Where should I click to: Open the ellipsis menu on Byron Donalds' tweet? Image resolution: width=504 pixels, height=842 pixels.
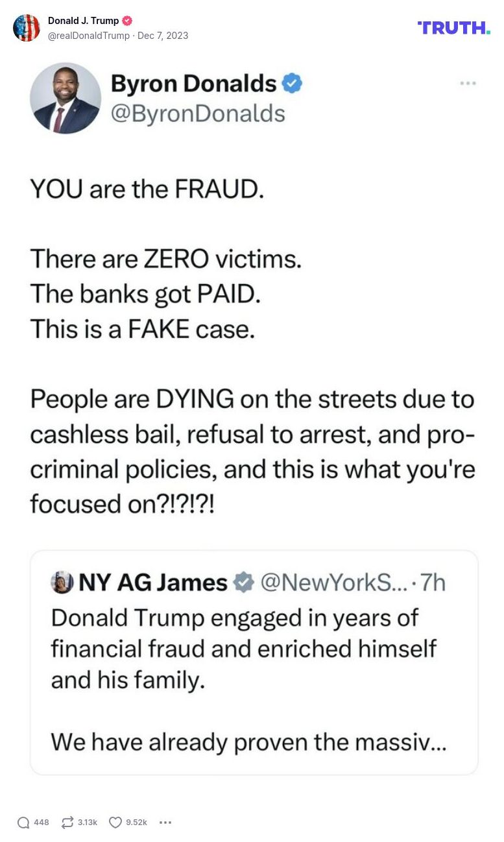[x=468, y=83]
